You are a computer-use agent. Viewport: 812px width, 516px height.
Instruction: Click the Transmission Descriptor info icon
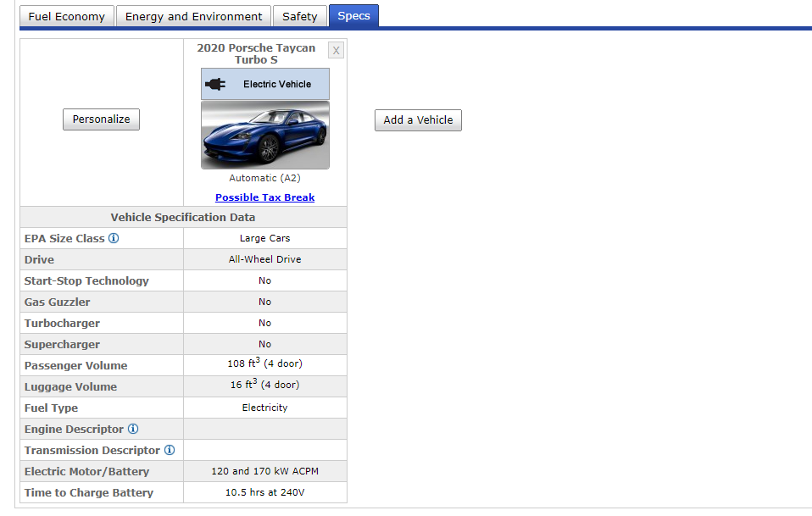tap(170, 450)
